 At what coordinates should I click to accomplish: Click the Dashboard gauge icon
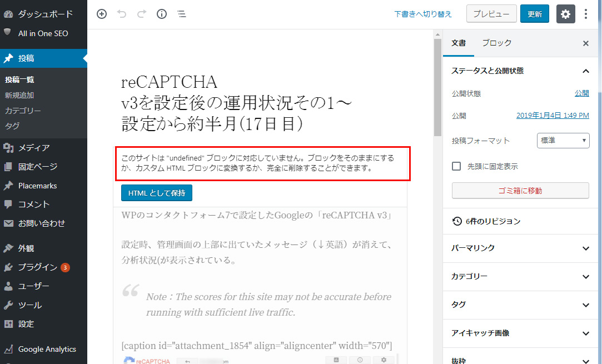tap(8, 14)
